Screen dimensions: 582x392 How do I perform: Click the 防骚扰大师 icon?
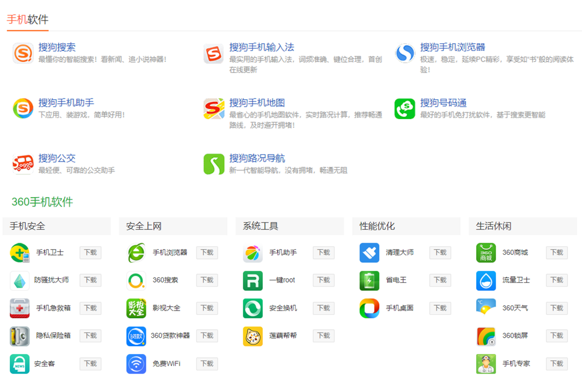click(20, 280)
